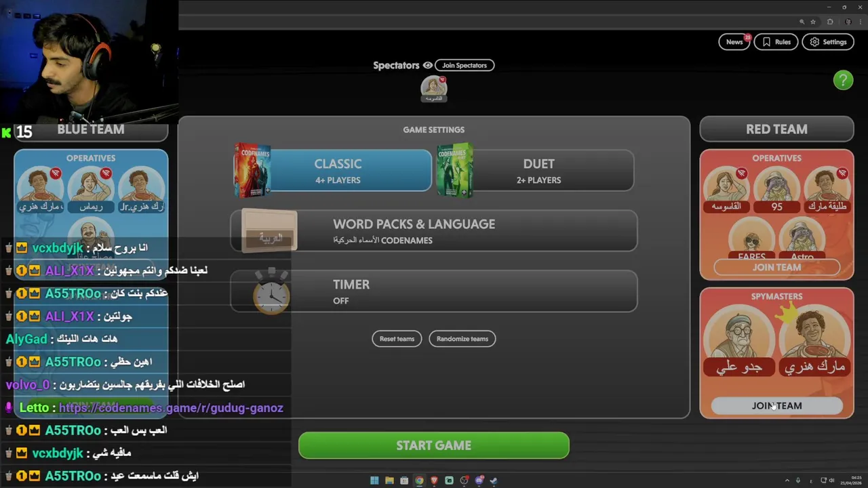Viewport: 868px width, 488px height.
Task: Click the taskbar clock showing 04:25
Action: coord(851,481)
